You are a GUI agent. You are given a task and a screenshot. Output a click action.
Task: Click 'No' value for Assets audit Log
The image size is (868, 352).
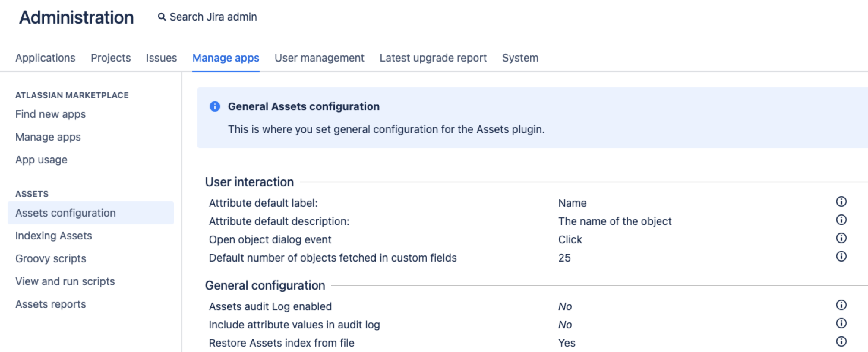click(565, 306)
